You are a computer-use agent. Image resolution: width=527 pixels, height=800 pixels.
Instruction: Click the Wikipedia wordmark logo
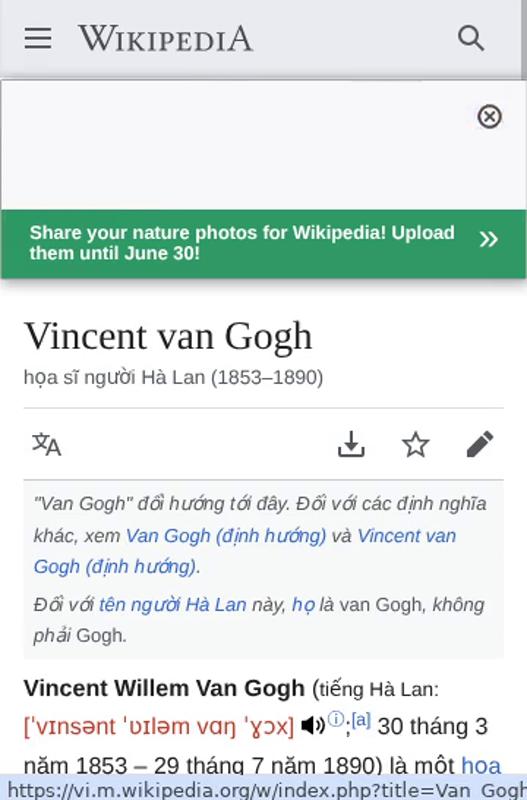[165, 38]
